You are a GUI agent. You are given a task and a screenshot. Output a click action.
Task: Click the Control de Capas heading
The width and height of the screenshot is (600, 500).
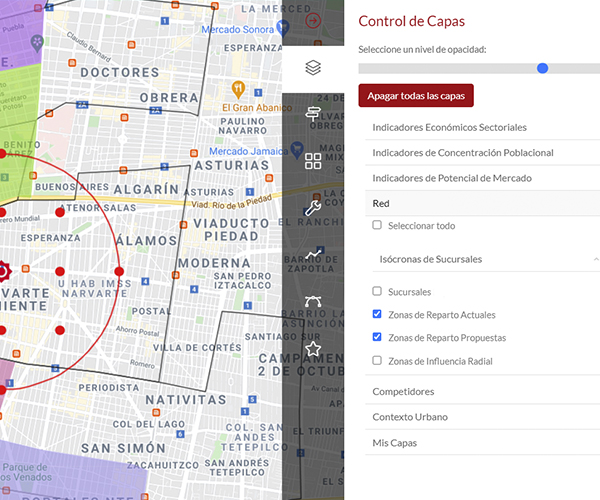pos(411,21)
